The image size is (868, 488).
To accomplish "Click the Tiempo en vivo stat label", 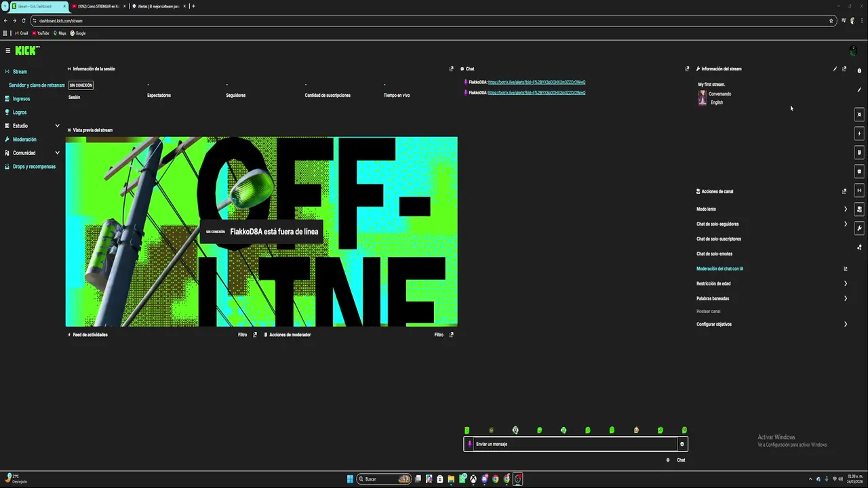I will pos(397,96).
